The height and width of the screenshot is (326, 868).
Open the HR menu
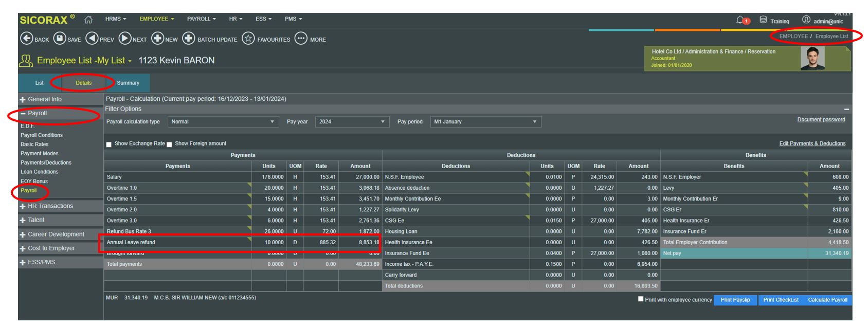pyautogui.click(x=236, y=19)
